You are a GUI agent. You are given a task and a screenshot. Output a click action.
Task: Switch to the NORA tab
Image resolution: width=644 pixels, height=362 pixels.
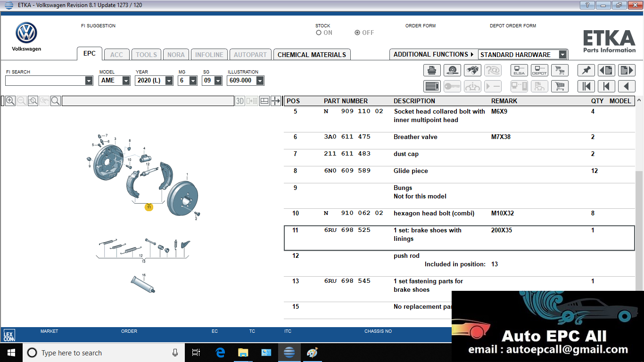pyautogui.click(x=176, y=55)
